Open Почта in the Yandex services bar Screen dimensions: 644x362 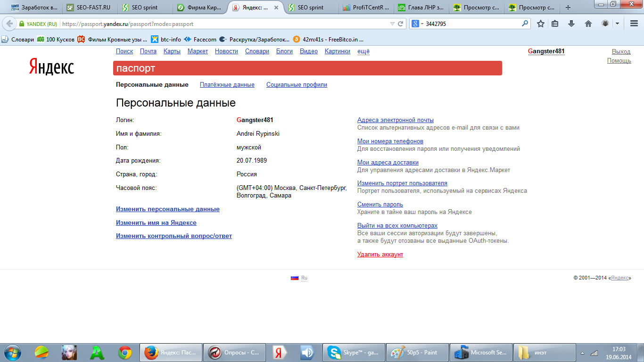[148, 51]
